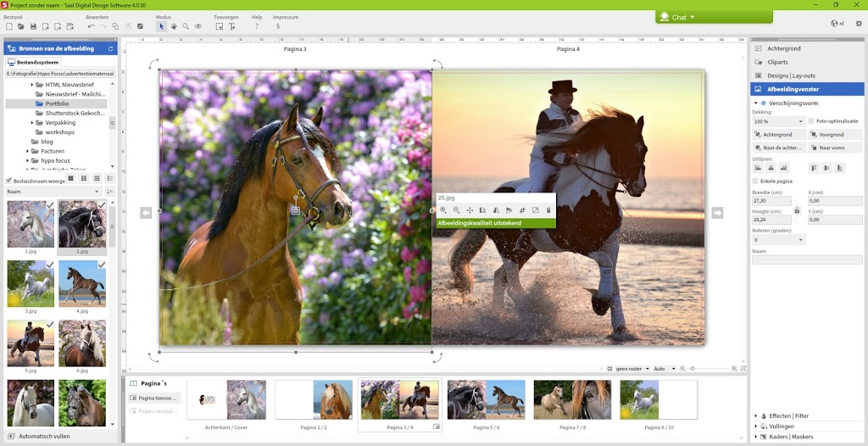Enable the Foto-optimalisatie checkbox
The image size is (868, 446).
[x=811, y=121]
